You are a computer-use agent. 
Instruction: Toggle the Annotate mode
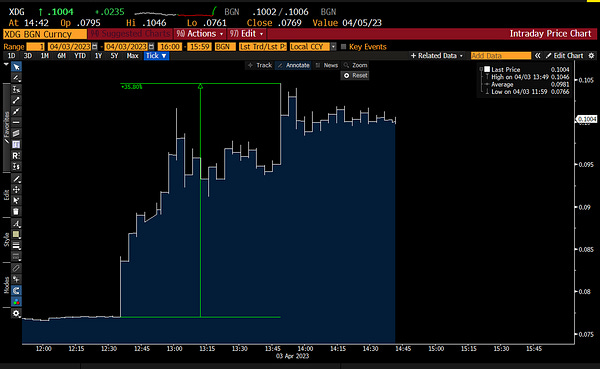pyautogui.click(x=293, y=65)
